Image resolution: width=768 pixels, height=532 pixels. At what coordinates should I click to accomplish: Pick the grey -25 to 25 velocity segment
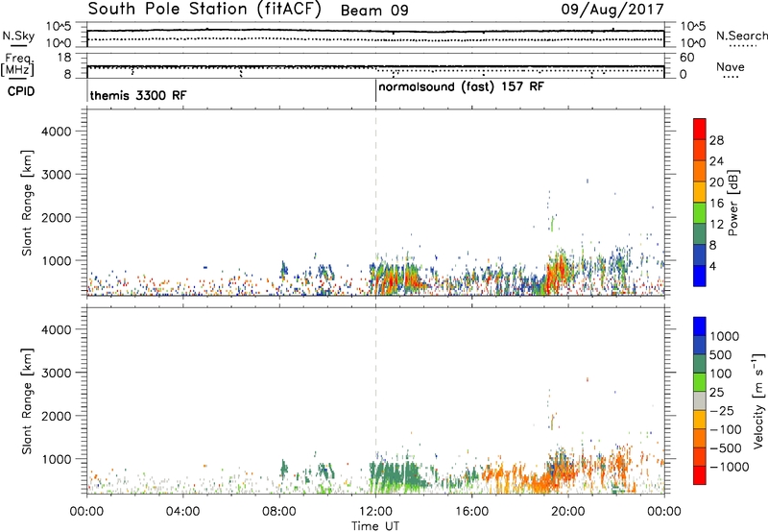pos(700,400)
